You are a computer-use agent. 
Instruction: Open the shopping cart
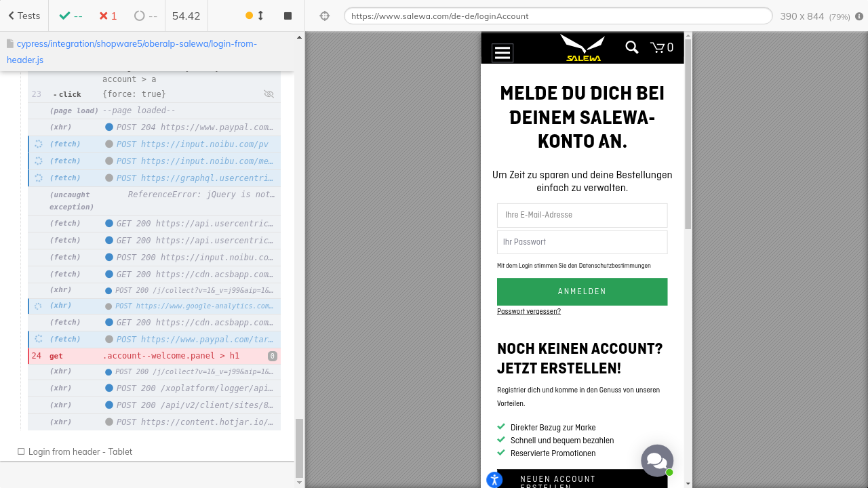[661, 47]
